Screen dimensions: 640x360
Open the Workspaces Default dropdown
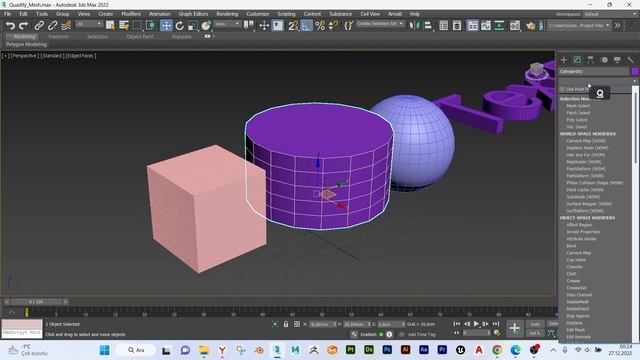609,14
